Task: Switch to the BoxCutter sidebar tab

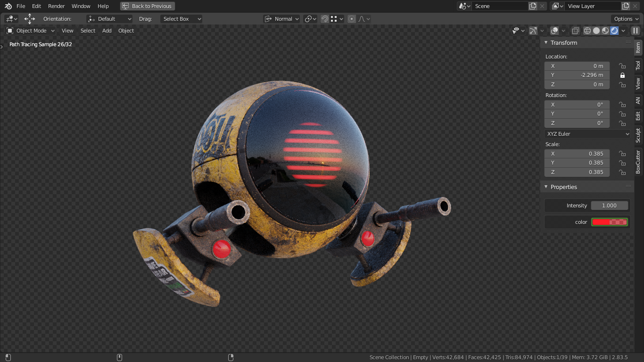Action: click(637, 161)
